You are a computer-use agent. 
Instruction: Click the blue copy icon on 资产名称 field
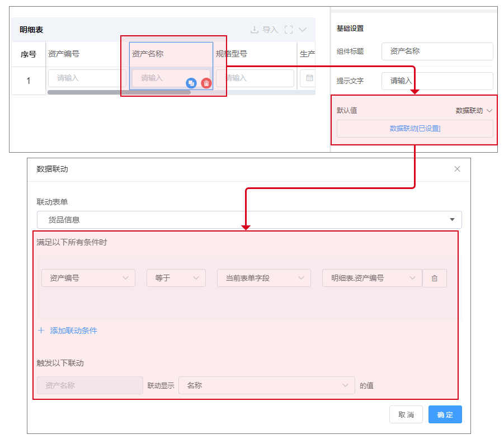[191, 83]
